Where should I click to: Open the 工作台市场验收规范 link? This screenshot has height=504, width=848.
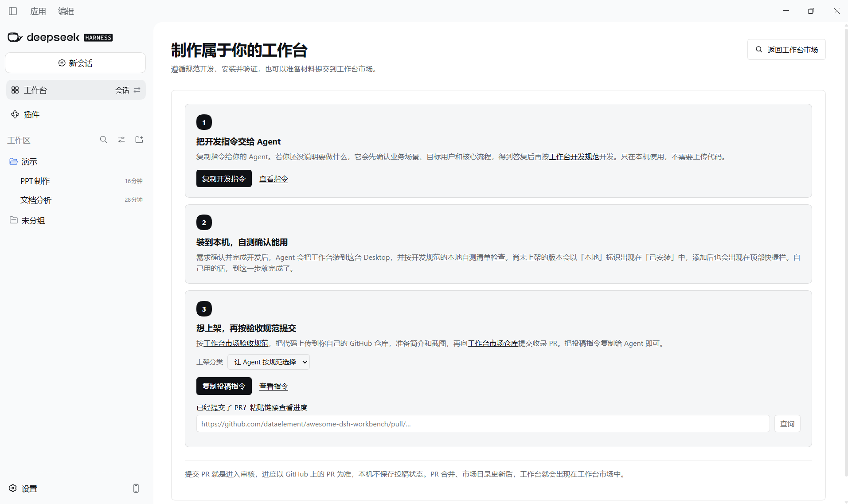pos(236,343)
